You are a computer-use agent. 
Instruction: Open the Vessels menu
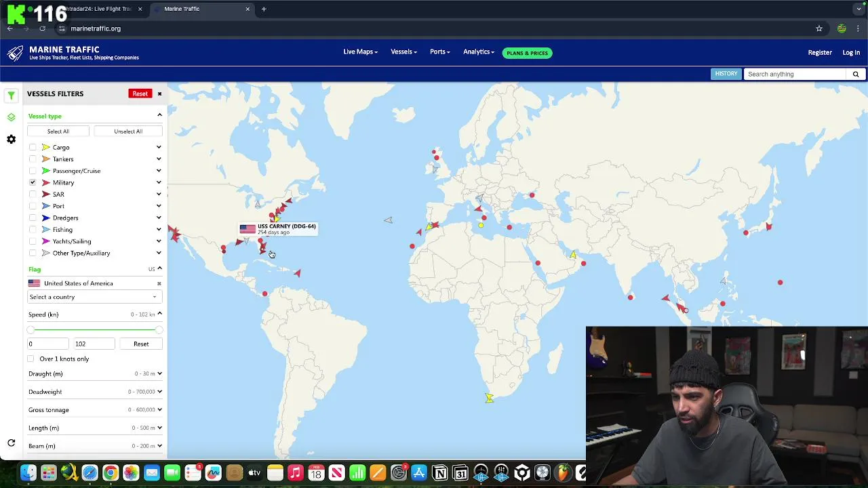[x=403, y=52]
